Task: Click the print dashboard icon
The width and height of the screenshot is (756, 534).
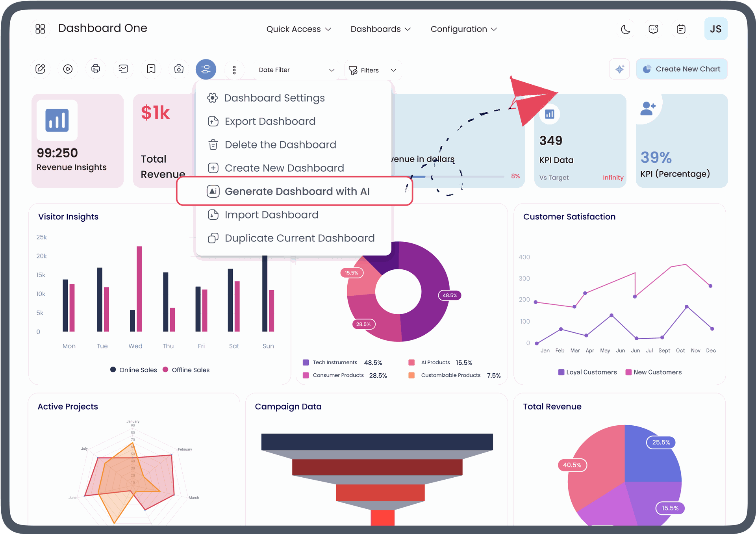Action: coord(96,69)
